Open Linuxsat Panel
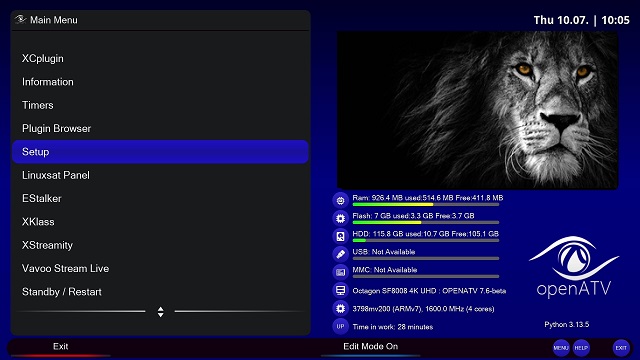Viewport: 640px width, 360px height. click(x=160, y=175)
